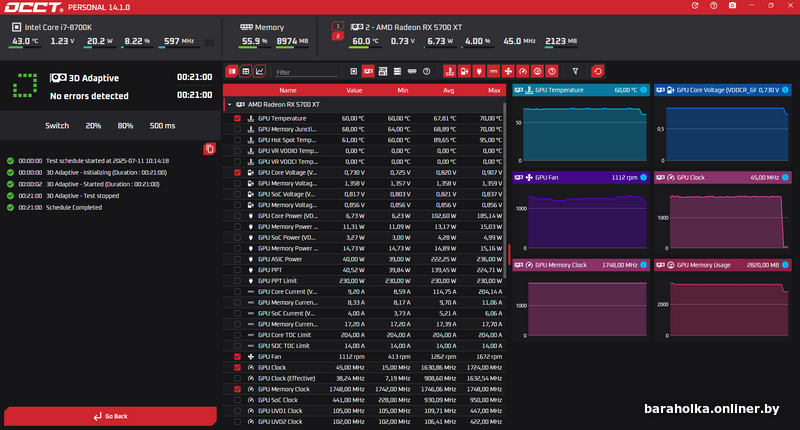The image size is (800, 430).
Task: Sort sensors by Avg column
Action: click(448, 90)
